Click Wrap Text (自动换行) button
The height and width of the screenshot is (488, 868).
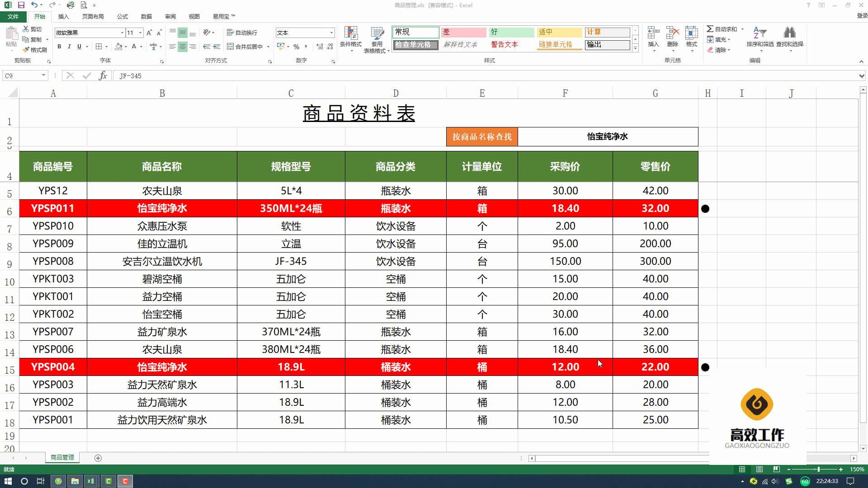point(242,33)
